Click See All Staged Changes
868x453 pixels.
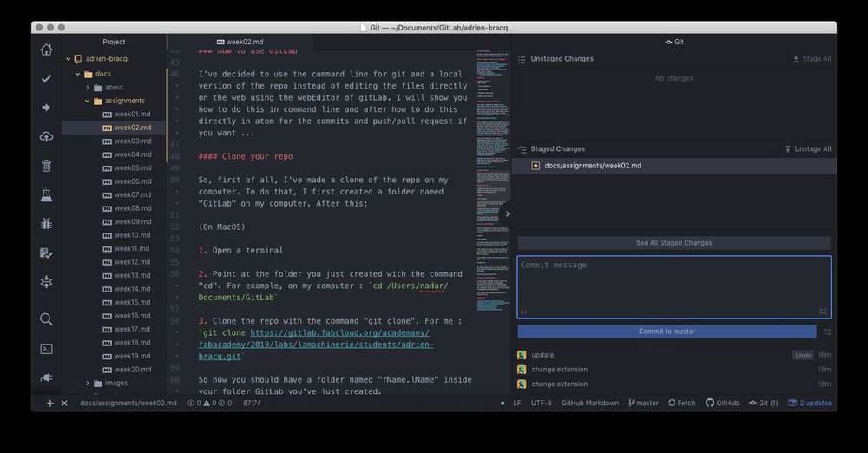674,243
